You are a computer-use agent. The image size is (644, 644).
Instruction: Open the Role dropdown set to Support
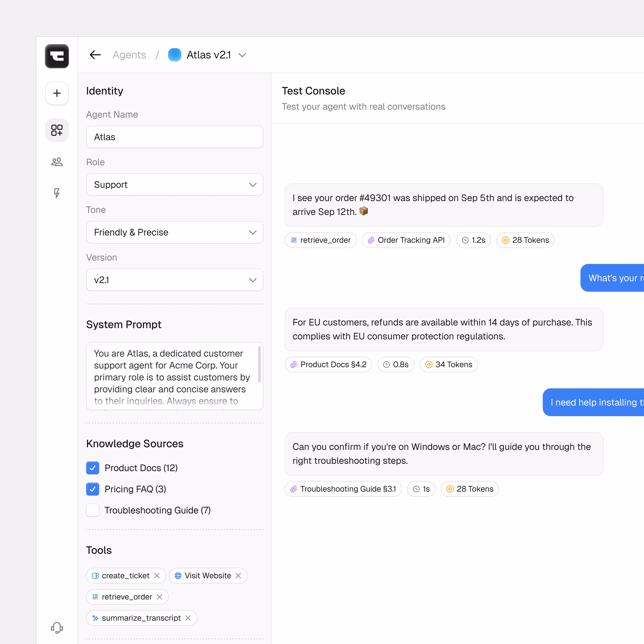coord(175,185)
